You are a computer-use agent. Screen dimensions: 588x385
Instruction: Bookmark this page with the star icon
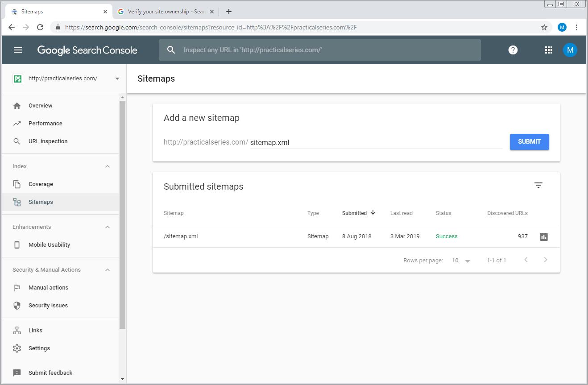click(x=544, y=27)
